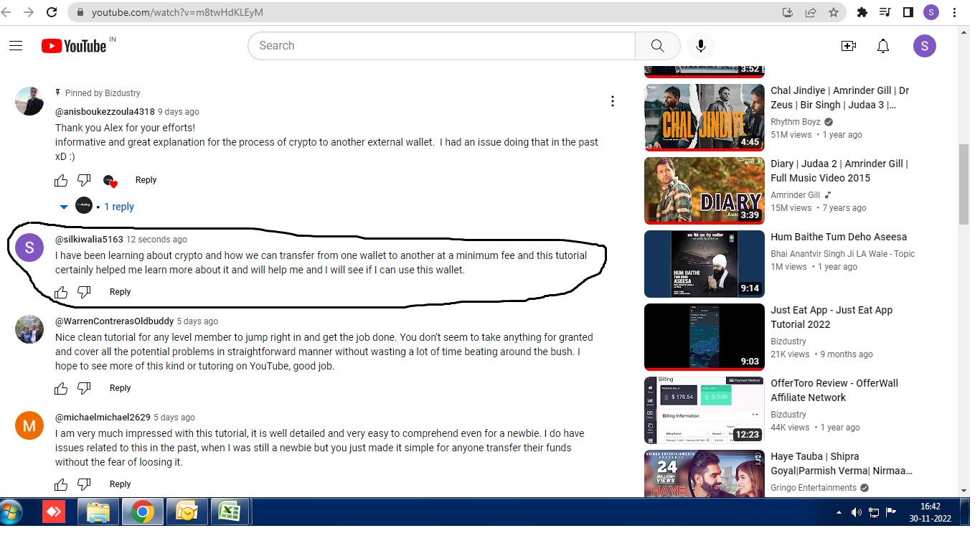This screenshot has width=980, height=551.
Task: Open the Chrome extensions puzzle icon
Action: click(862, 12)
